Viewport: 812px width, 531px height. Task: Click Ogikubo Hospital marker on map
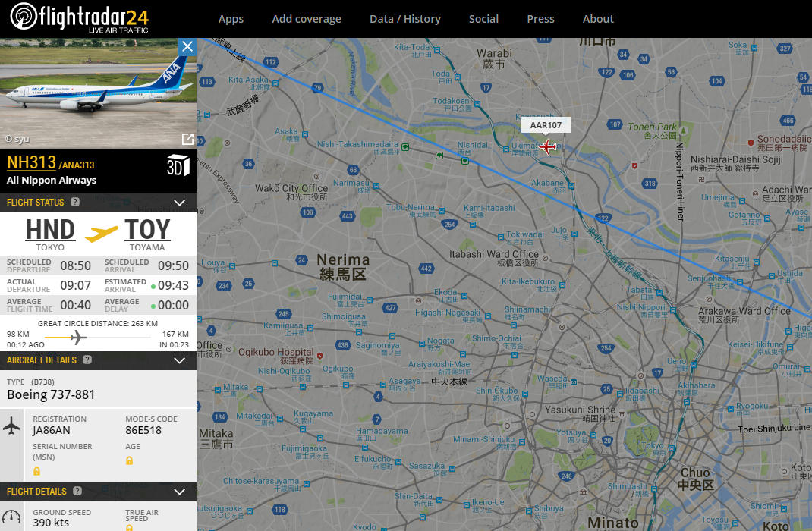click(320, 356)
